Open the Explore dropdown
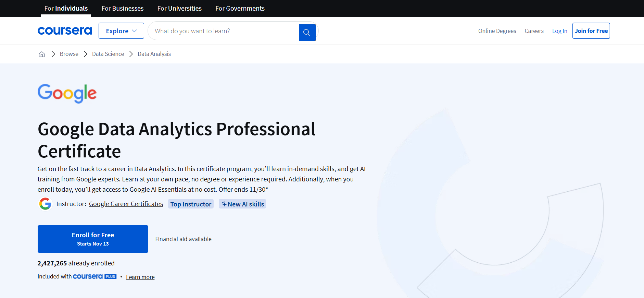The width and height of the screenshot is (644, 298). point(121,31)
